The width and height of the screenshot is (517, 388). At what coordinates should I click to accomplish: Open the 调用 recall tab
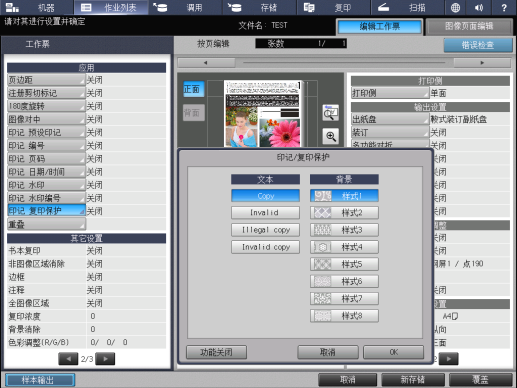point(185,7)
